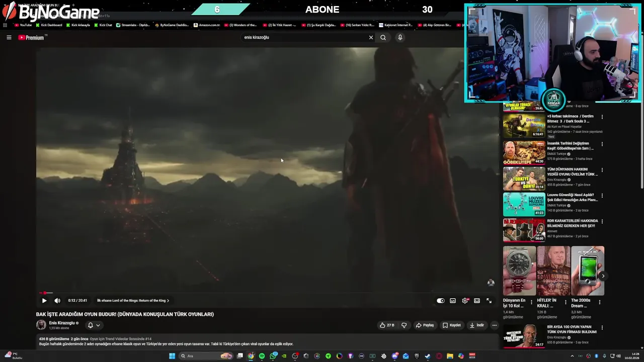
Task: Open WhatsApp from the taskbar
Action: click(274, 356)
